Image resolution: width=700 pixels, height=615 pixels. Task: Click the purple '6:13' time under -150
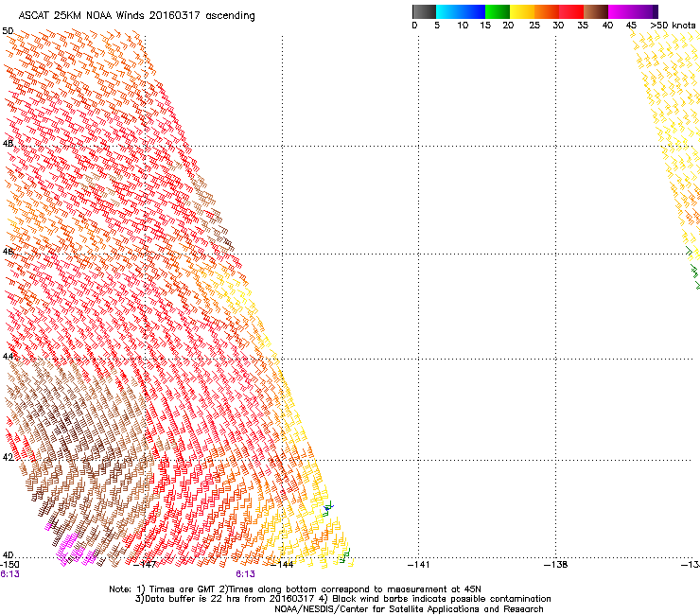pos(9,574)
